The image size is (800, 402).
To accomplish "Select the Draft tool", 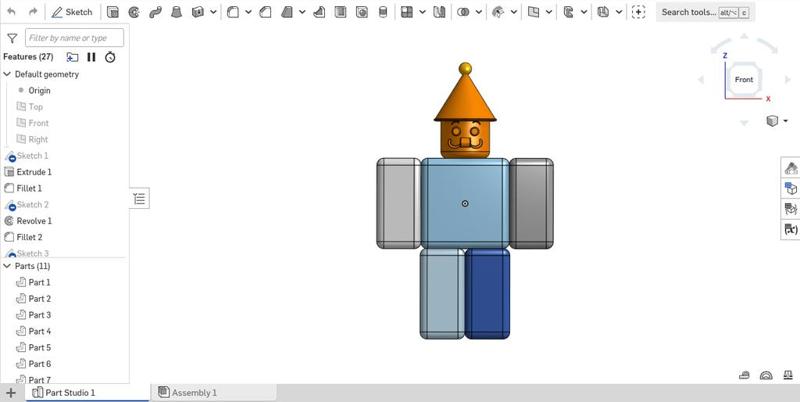I will (x=287, y=12).
